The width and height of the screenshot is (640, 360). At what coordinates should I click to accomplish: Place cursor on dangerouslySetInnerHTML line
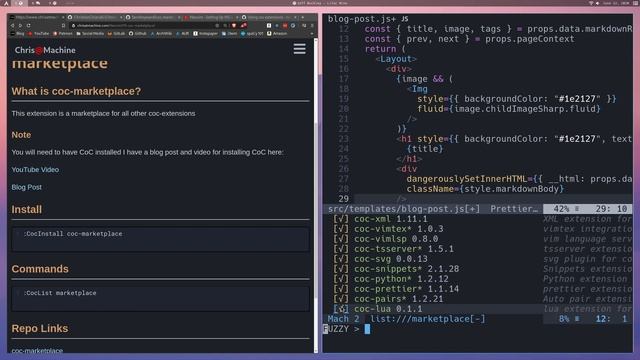(x=519, y=179)
